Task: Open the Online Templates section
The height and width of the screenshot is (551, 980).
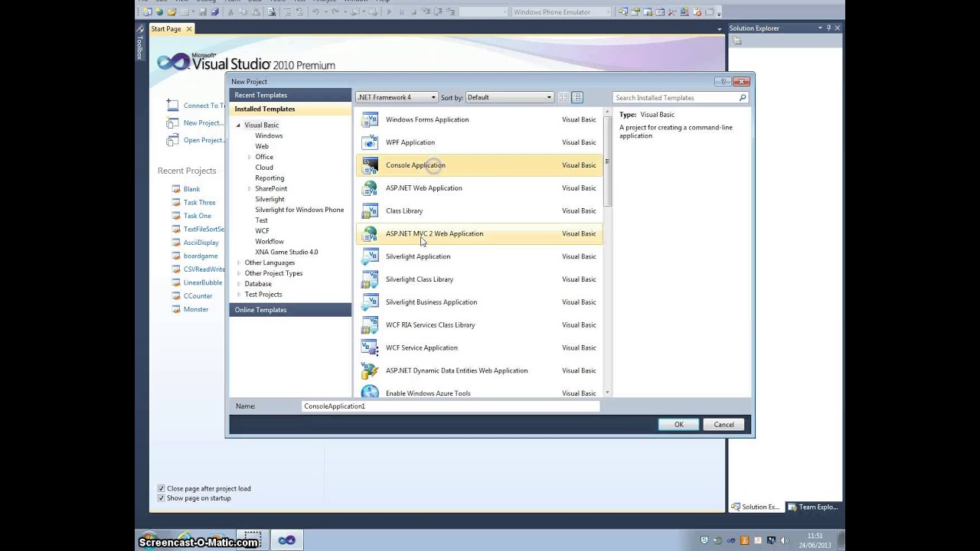Action: tap(290, 310)
